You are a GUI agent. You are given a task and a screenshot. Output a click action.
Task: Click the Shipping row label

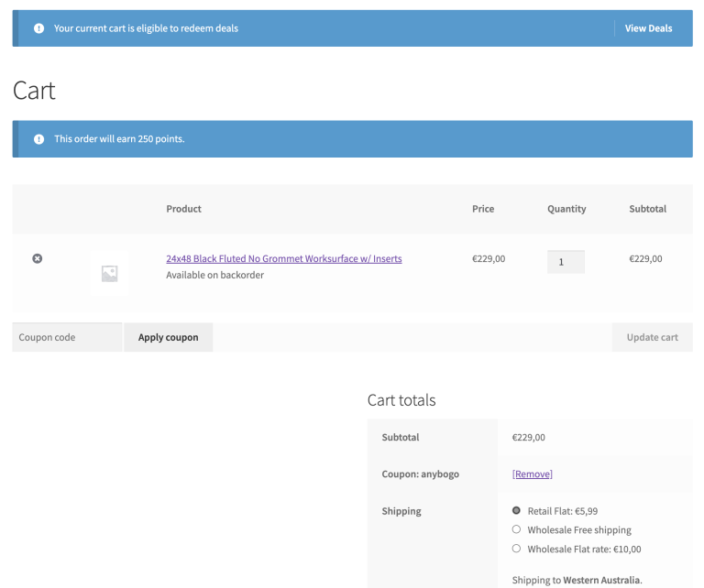pyautogui.click(x=401, y=511)
